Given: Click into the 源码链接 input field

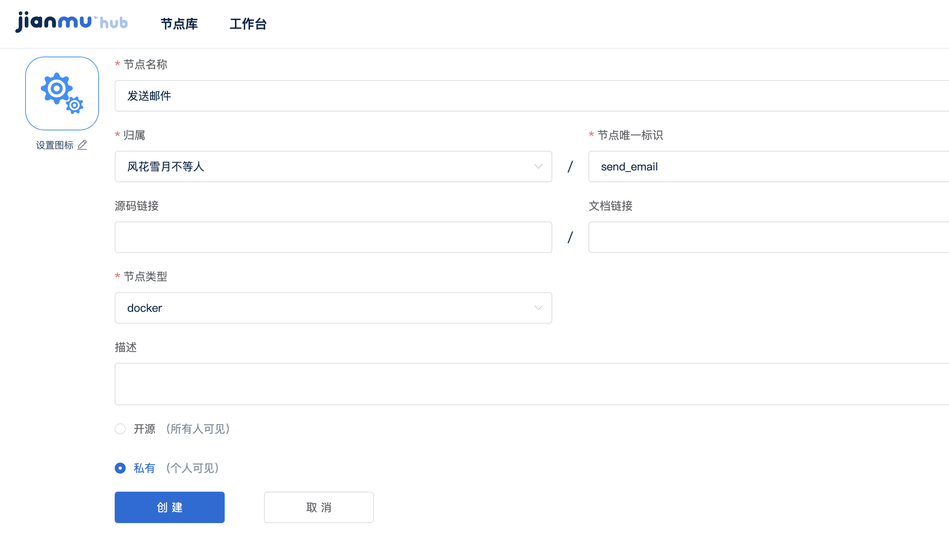Looking at the screenshot, I should coord(333,237).
